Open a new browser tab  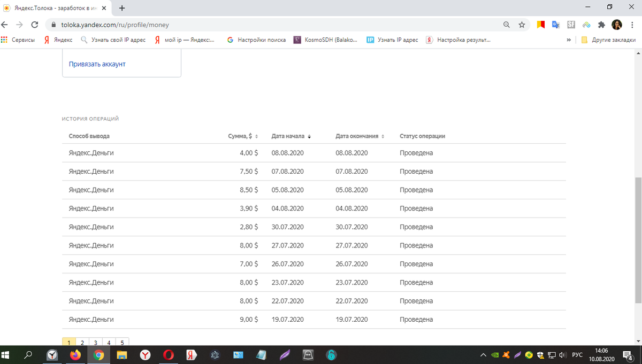tap(122, 8)
